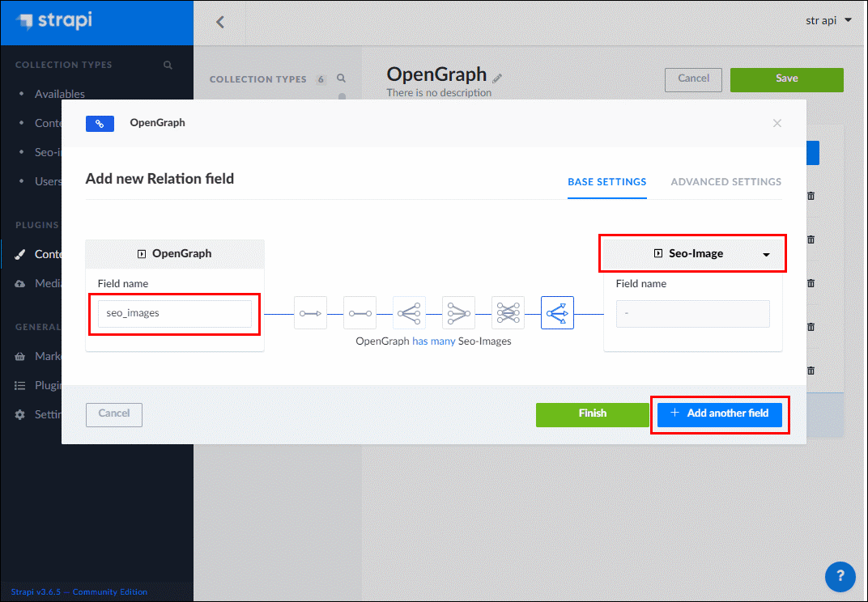Click the Strapi version link
868x602 pixels.
point(79,592)
